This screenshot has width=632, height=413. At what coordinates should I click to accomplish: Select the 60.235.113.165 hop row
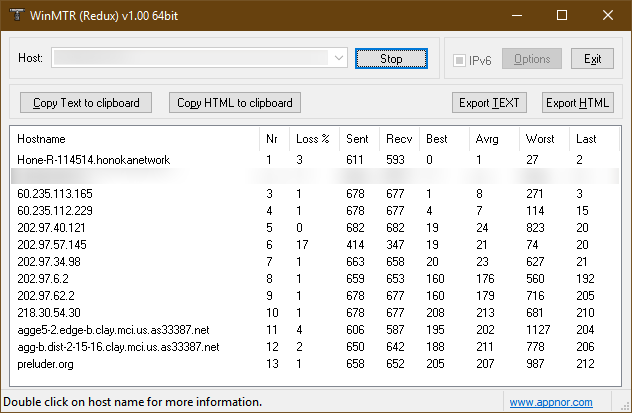point(55,193)
